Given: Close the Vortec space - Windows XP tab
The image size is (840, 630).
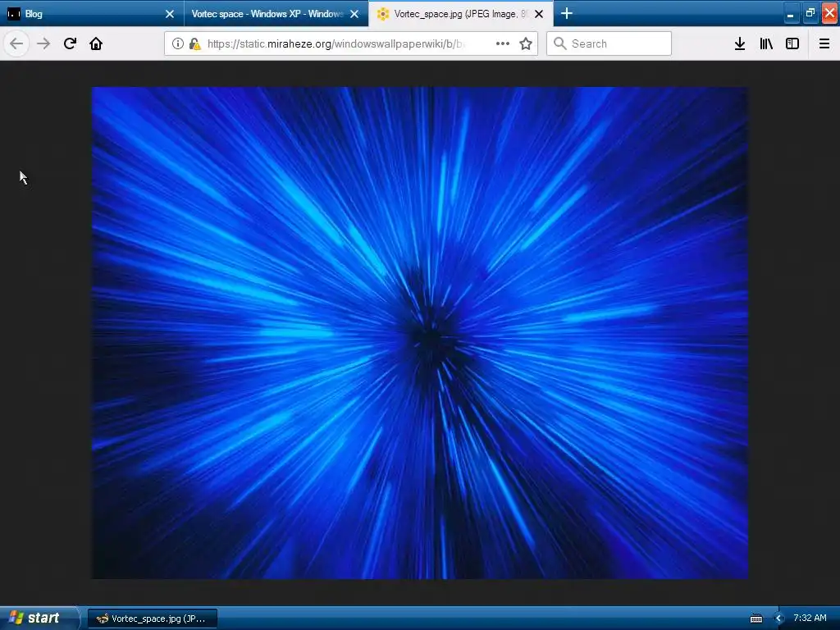Looking at the screenshot, I should (x=354, y=14).
